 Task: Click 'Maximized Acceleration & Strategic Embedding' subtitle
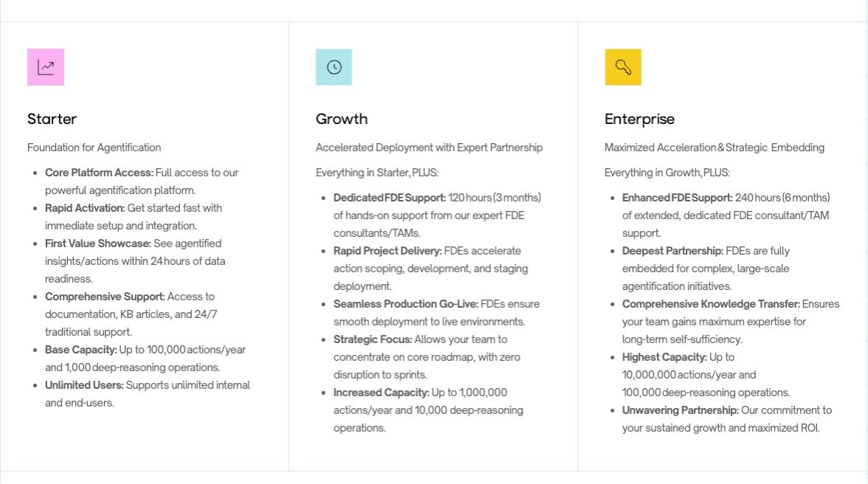click(714, 148)
